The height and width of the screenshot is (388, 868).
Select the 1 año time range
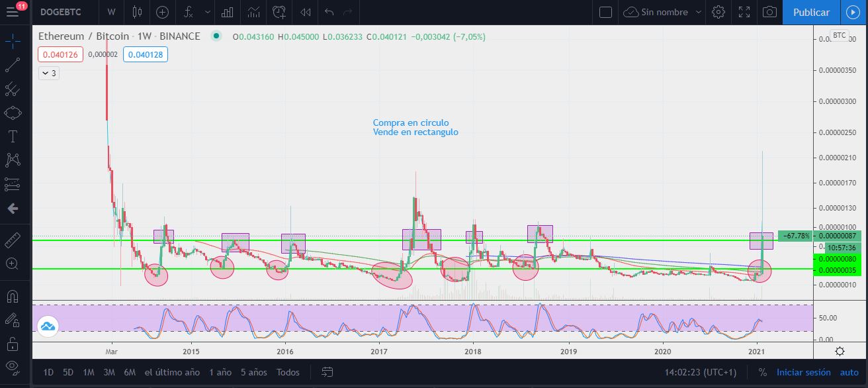220,372
